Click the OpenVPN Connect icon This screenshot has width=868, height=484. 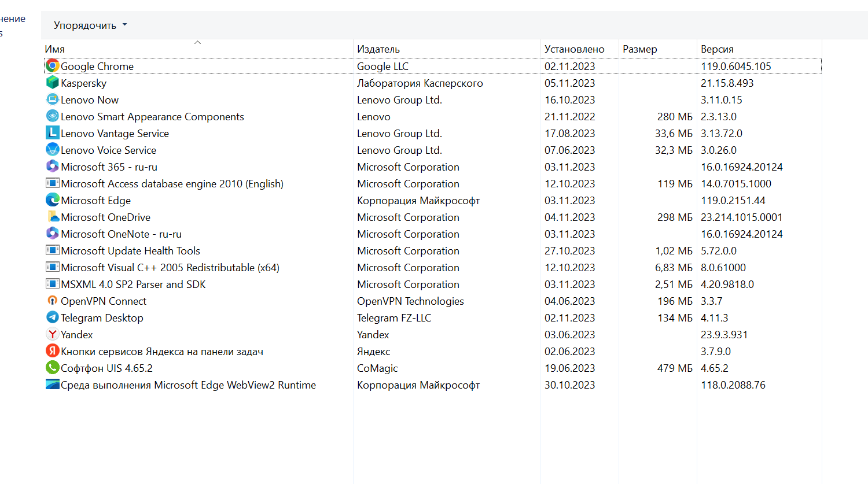pyautogui.click(x=53, y=301)
